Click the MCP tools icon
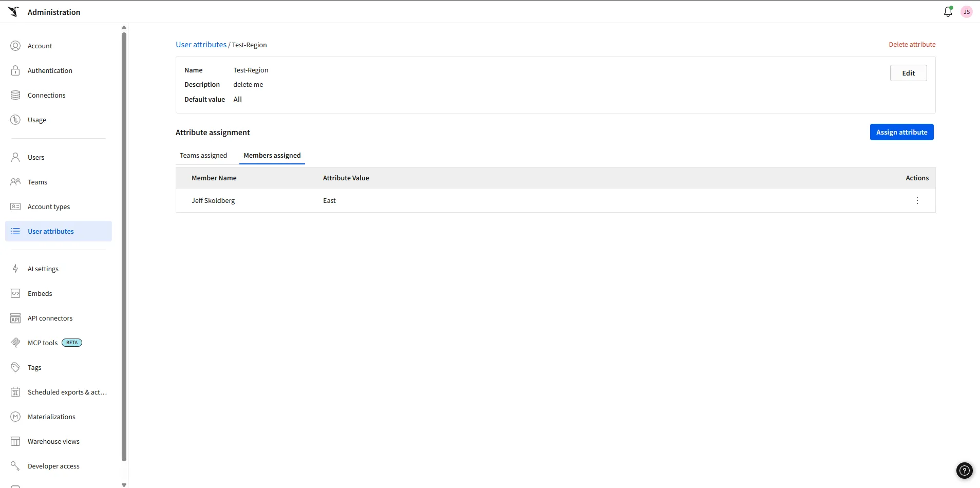Image resolution: width=980 pixels, height=488 pixels. (x=15, y=343)
